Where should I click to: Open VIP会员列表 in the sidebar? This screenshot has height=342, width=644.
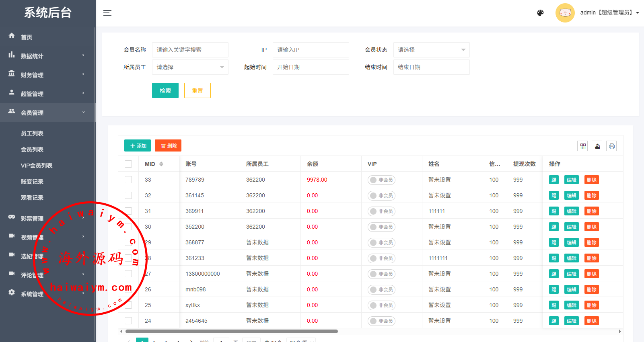tap(37, 166)
